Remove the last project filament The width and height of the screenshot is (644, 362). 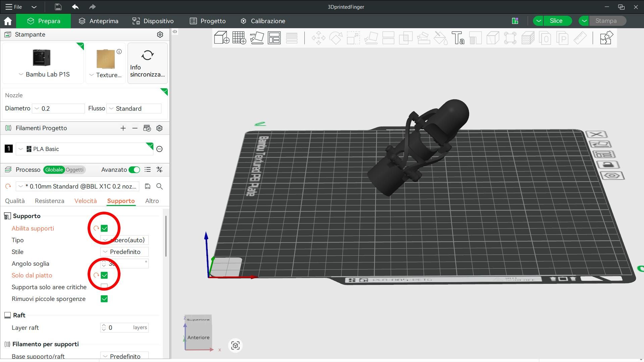coord(135,128)
